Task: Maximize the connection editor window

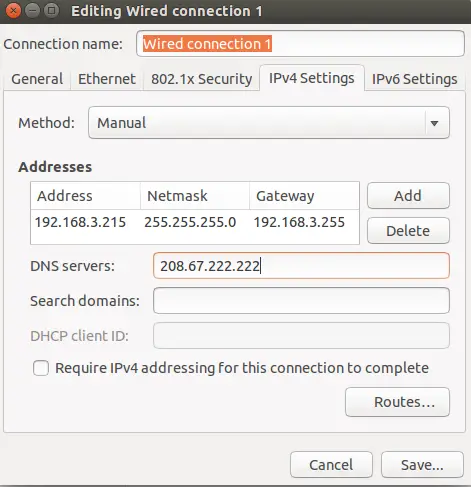Action: (x=52, y=11)
